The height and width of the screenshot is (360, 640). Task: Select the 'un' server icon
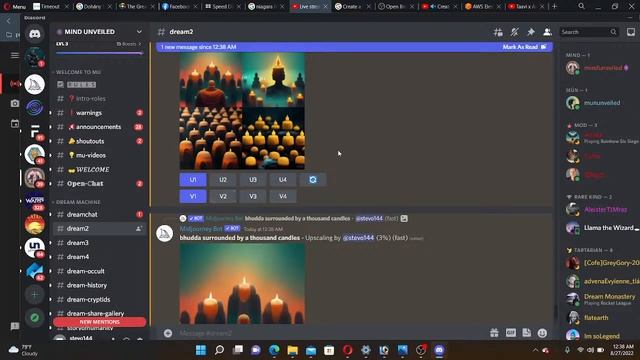click(x=35, y=247)
